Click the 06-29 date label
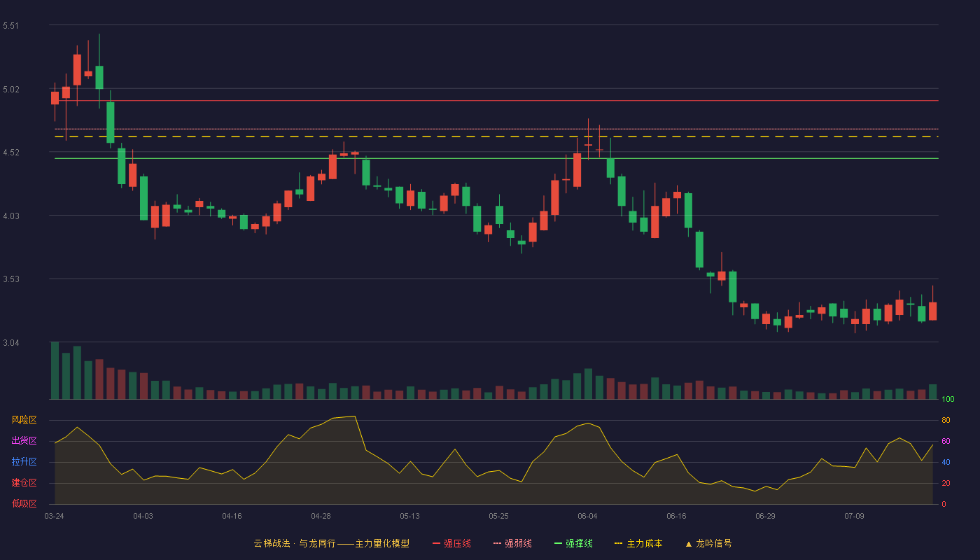The image size is (980, 560). [x=765, y=516]
